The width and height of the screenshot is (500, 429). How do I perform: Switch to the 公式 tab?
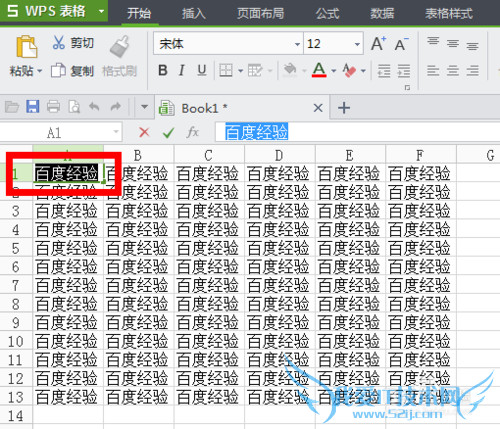(327, 14)
